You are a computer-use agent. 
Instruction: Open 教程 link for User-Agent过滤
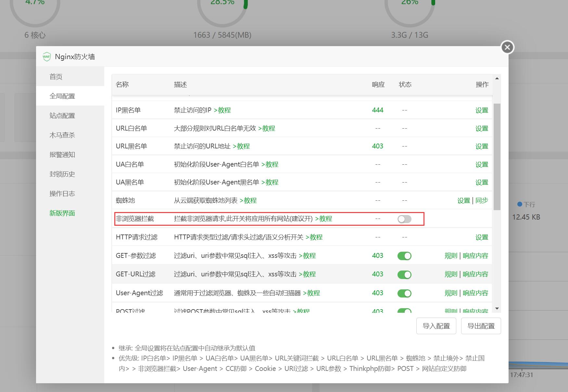[x=311, y=293]
